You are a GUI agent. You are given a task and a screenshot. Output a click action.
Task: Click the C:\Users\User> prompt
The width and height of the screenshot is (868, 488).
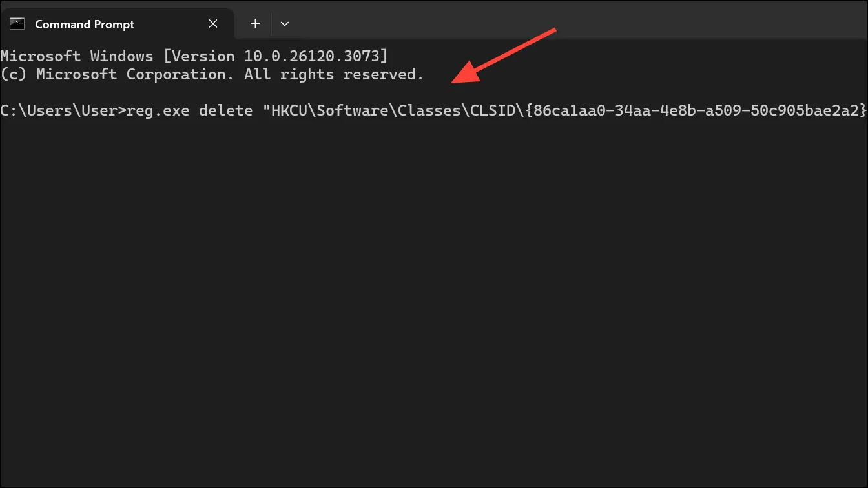63,110
